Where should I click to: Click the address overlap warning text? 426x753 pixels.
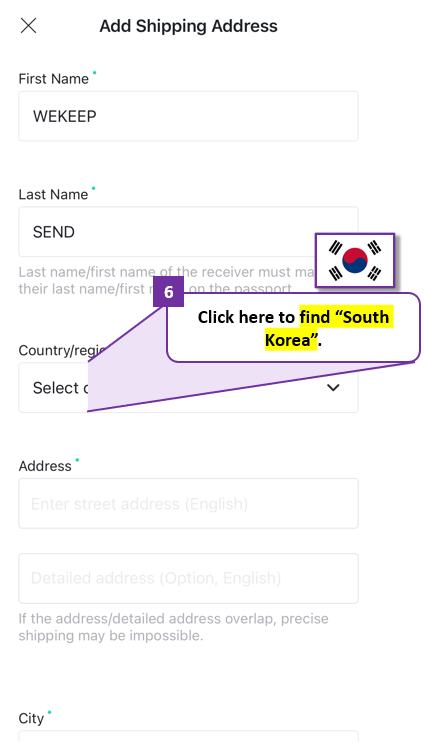click(173, 627)
